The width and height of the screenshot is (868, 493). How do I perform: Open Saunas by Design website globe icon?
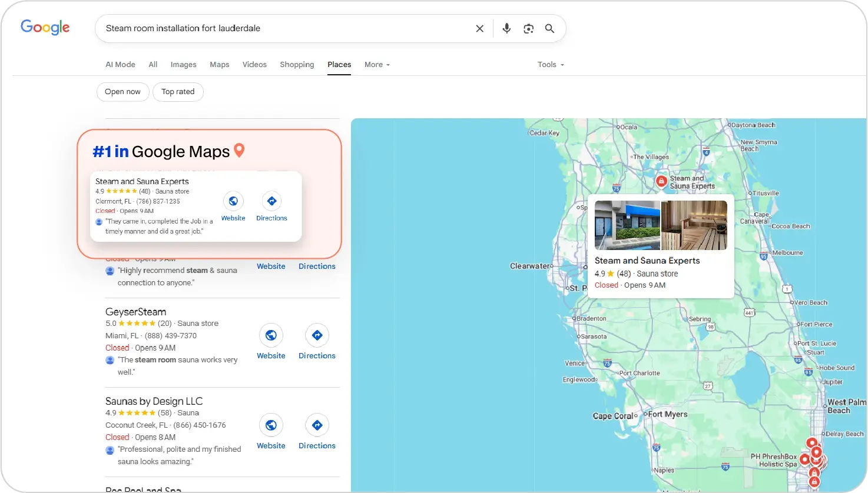coord(271,425)
